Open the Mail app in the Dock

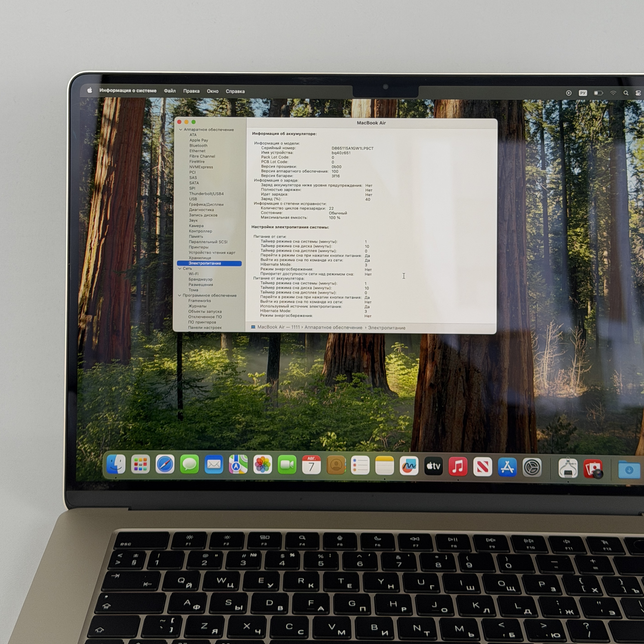[x=214, y=465]
